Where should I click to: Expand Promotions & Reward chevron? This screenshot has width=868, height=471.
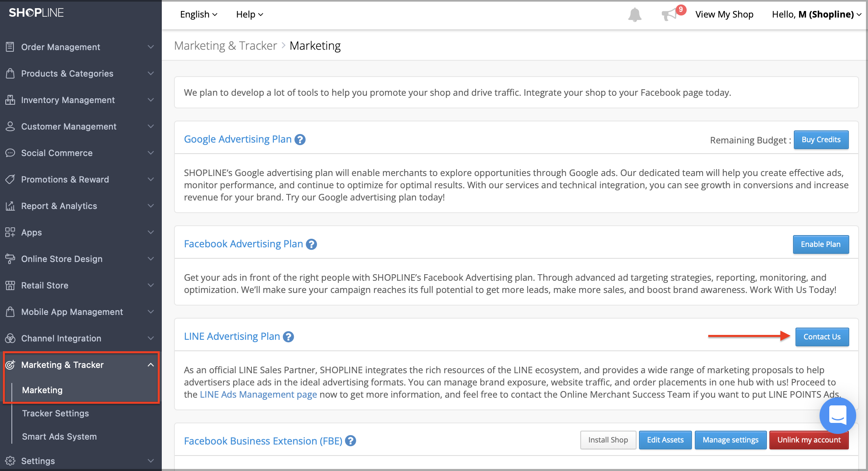click(151, 179)
